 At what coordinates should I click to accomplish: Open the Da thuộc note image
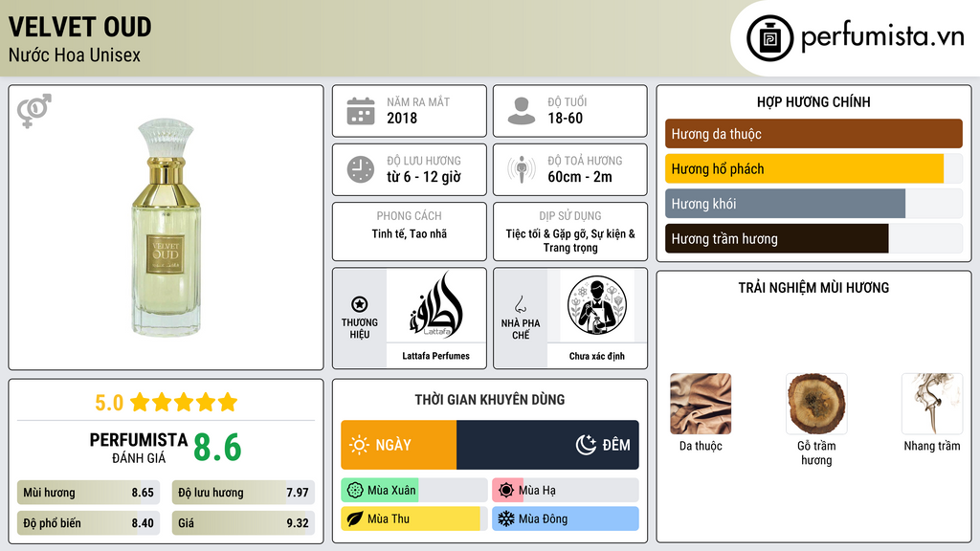point(701,404)
